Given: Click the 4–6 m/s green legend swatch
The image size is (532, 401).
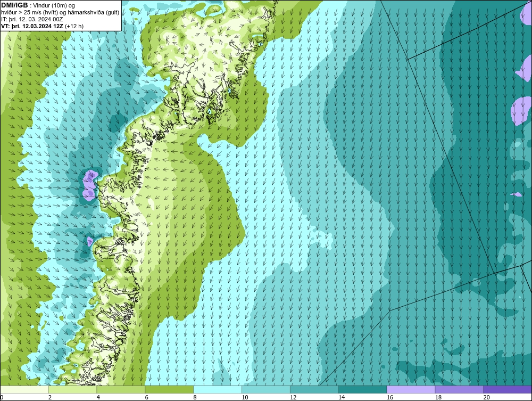Looking at the screenshot, I should 121,389.
